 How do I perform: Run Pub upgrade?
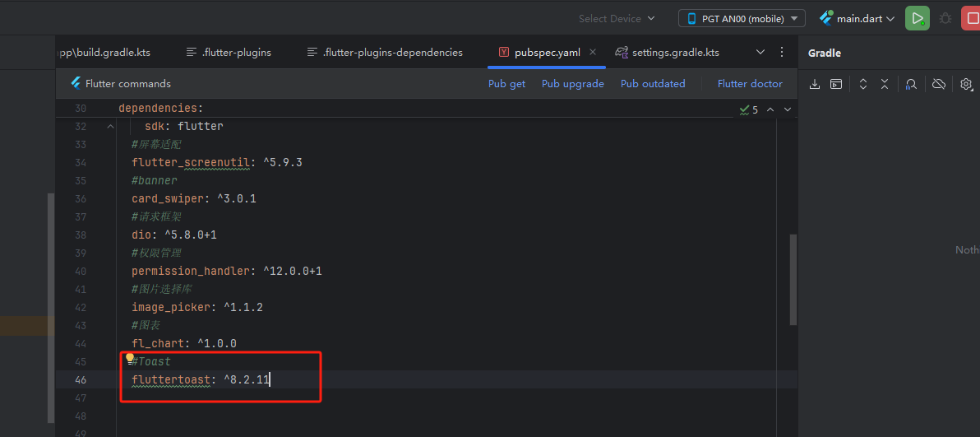click(x=572, y=84)
